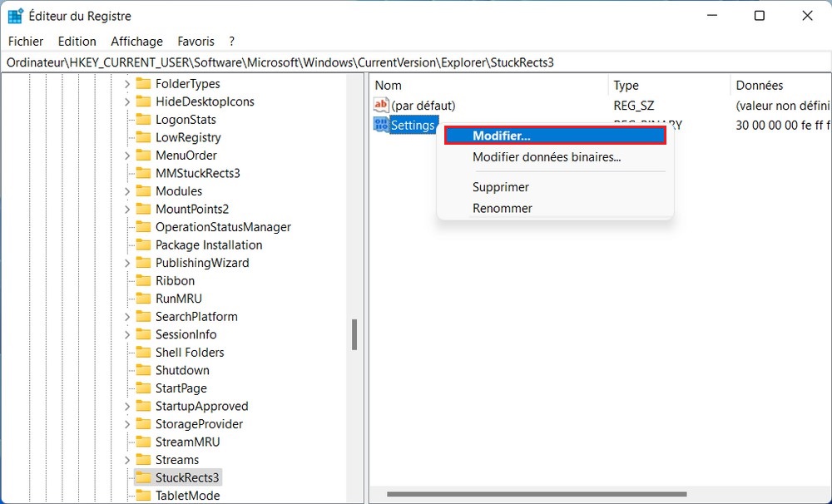Open the Affichage menu
The image size is (832, 504).
tap(137, 42)
